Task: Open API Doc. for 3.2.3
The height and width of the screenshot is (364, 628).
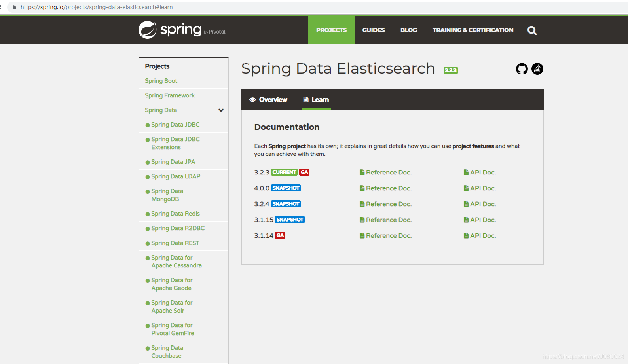Action: click(480, 173)
